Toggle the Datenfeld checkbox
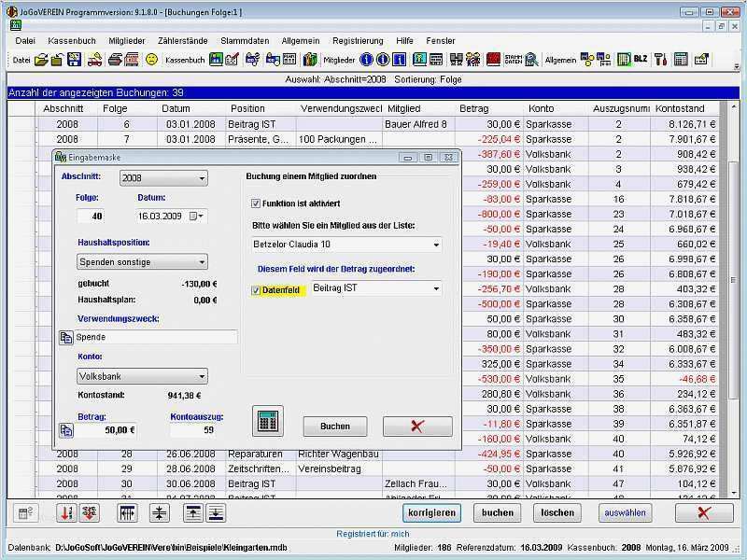747x560 pixels. [x=256, y=291]
